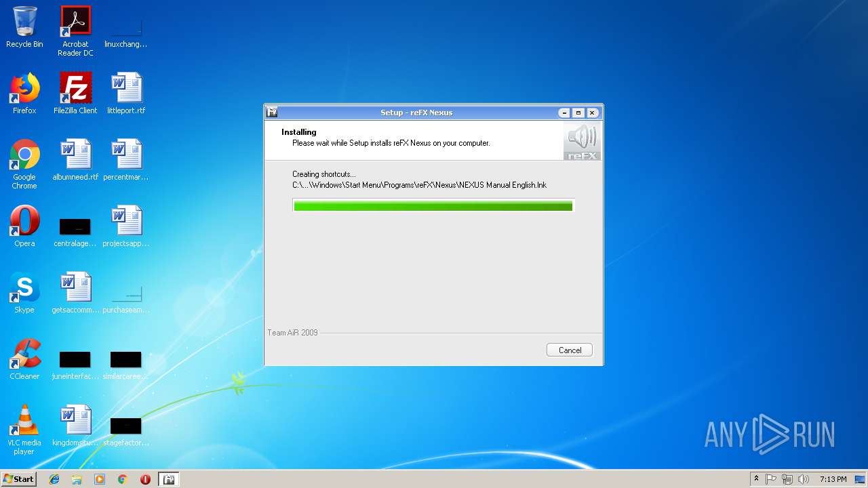Close the Setup - reFX Nexus window
The image size is (868, 488).
(x=592, y=113)
